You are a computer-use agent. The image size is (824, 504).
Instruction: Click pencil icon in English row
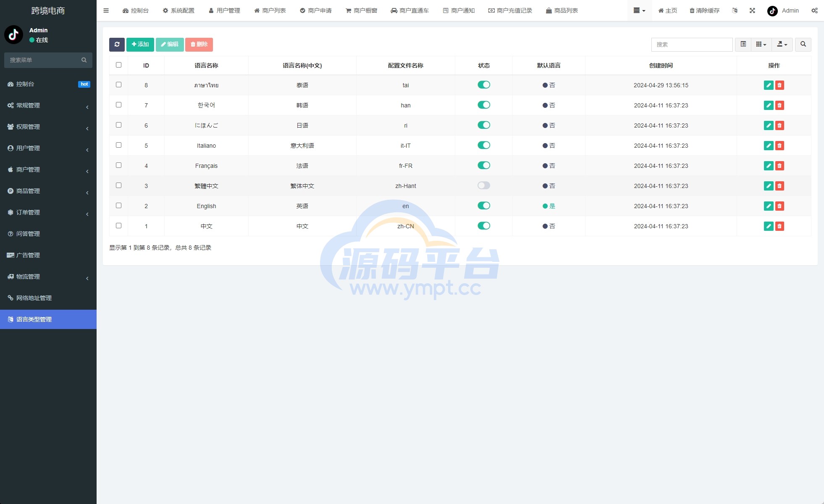pos(769,206)
